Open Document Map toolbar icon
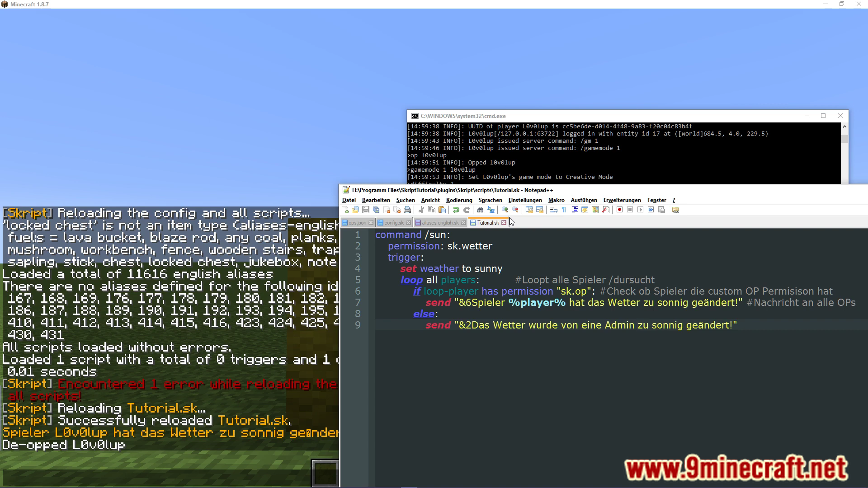 595,210
